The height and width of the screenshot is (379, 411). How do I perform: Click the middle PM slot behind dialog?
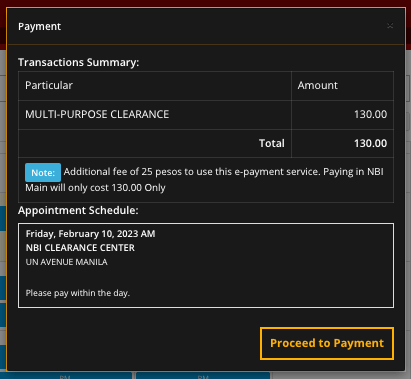tap(203, 376)
